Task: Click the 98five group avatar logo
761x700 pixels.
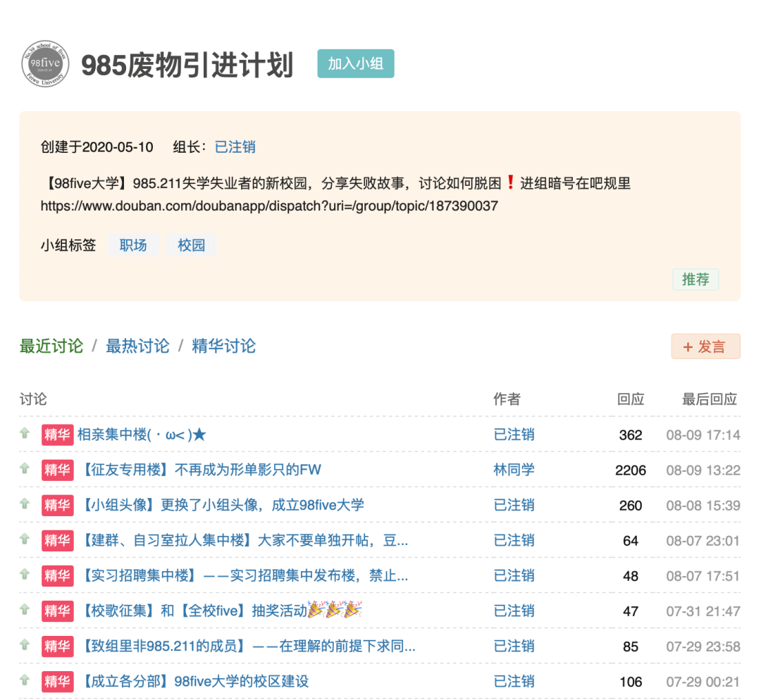Action: click(45, 63)
